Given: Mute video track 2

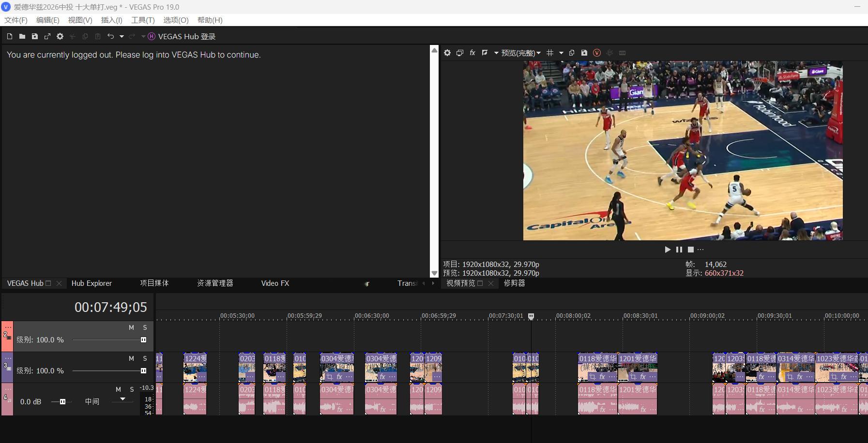Looking at the screenshot, I should (131, 327).
